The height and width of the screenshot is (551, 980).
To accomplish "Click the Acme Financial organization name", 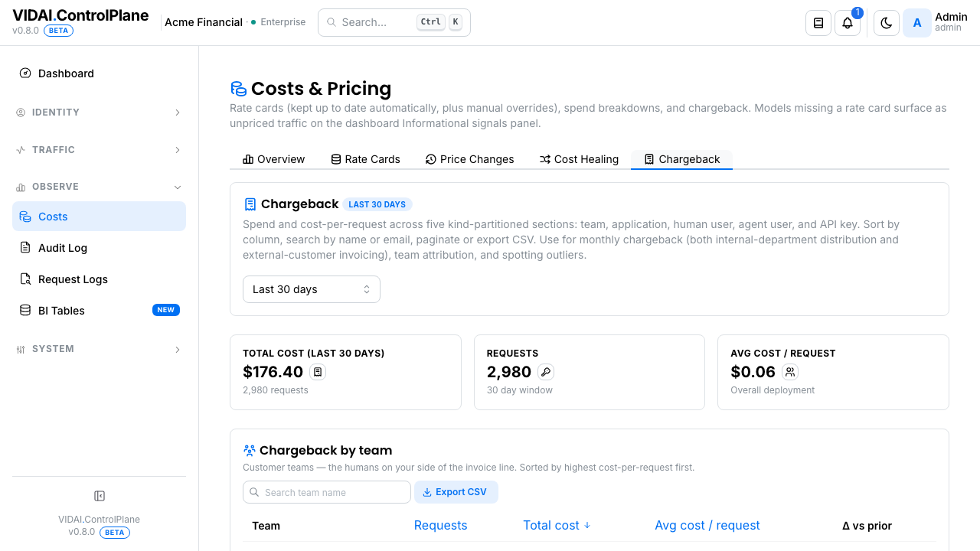I will [x=204, y=22].
